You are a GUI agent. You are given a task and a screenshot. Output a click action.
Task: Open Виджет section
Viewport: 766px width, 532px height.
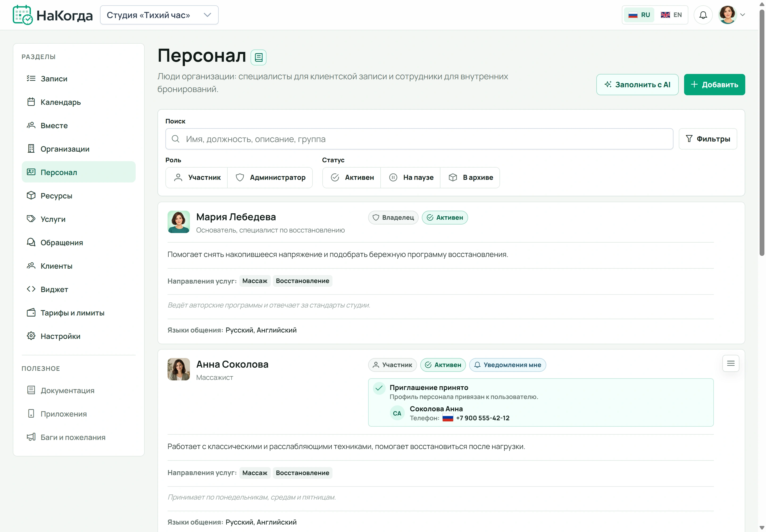[79, 289]
